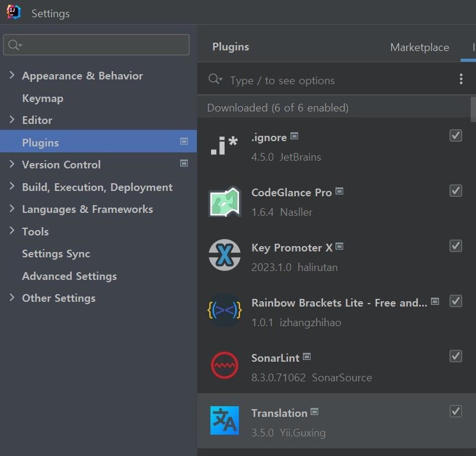
Task: Expand Languages & Frameworks node
Action: click(11, 209)
